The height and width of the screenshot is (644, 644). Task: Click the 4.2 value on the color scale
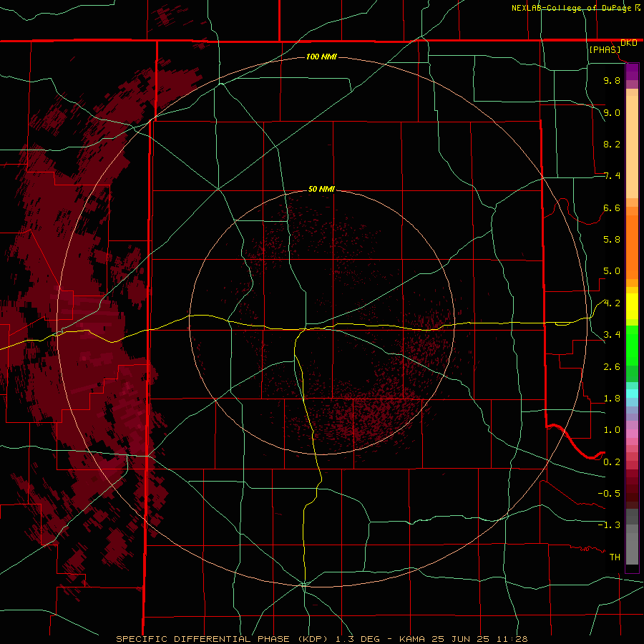(x=612, y=303)
